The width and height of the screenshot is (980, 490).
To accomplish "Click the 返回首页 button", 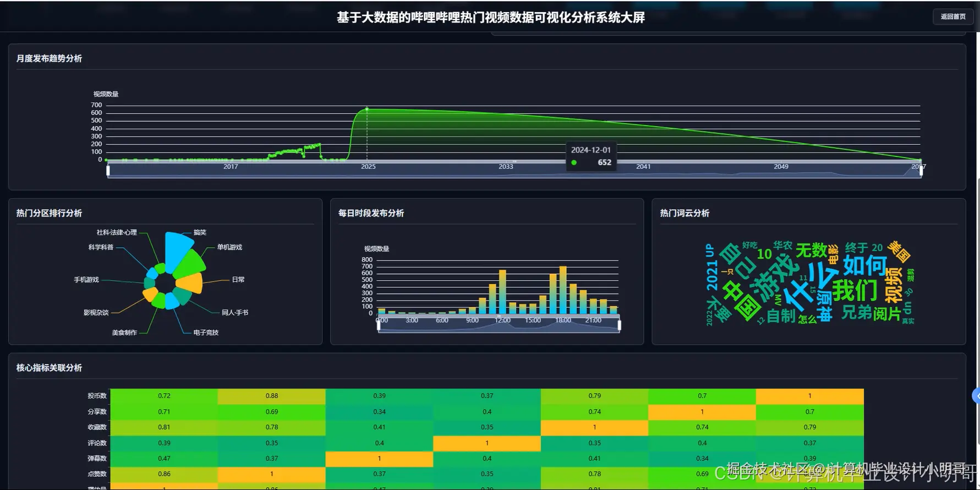I will [x=953, y=17].
